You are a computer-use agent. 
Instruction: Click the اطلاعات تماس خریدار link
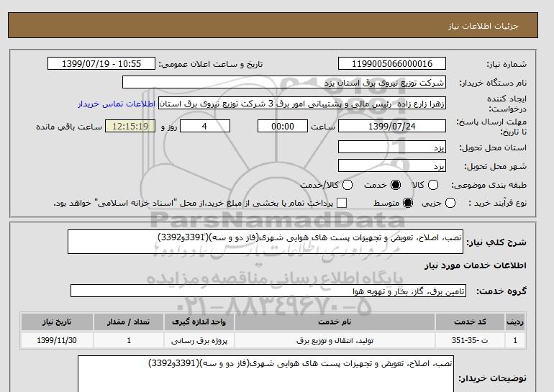point(117,104)
